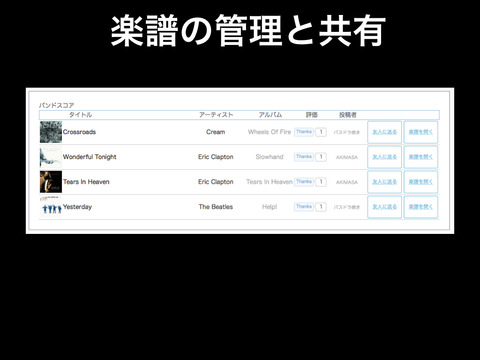Viewport: 480px width, 360px height.
Task: Send Wonderful Tonight to a friend (友人に送る)
Action: pos(384,157)
